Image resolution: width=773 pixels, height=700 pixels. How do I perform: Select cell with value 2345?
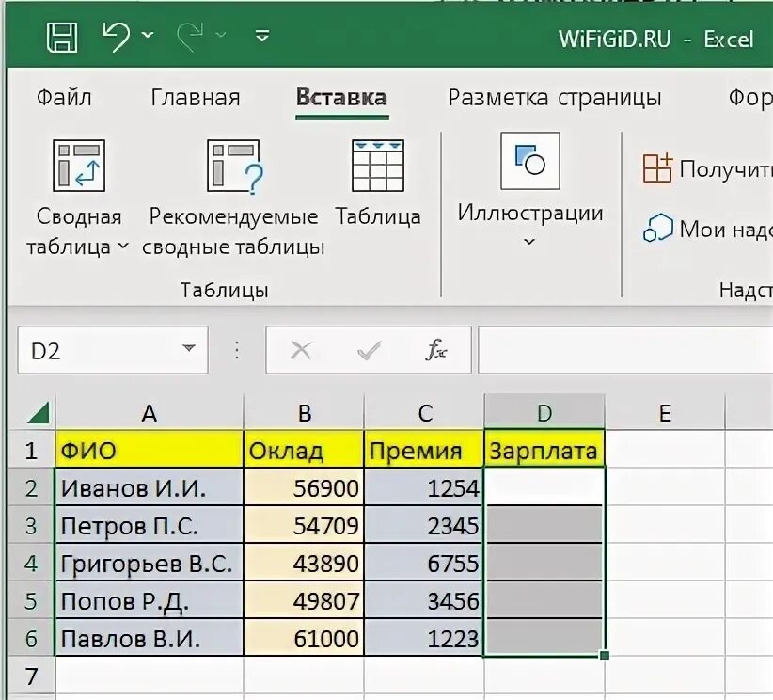(424, 525)
